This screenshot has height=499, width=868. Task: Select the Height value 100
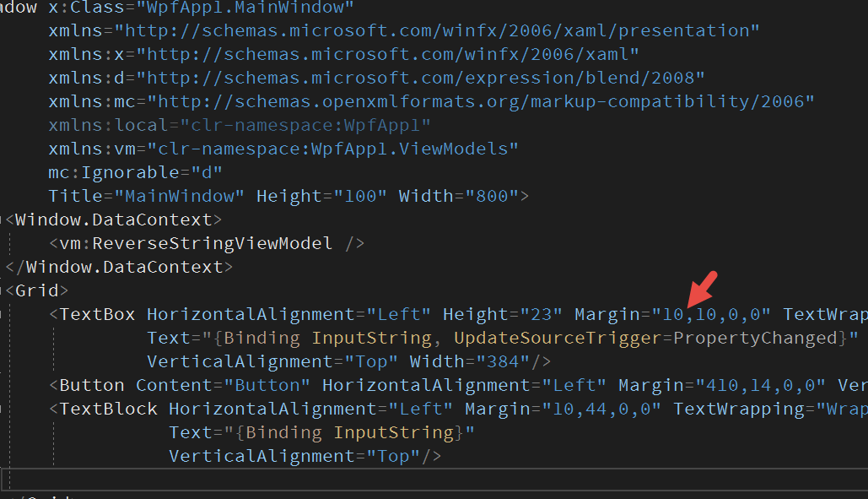363,195
